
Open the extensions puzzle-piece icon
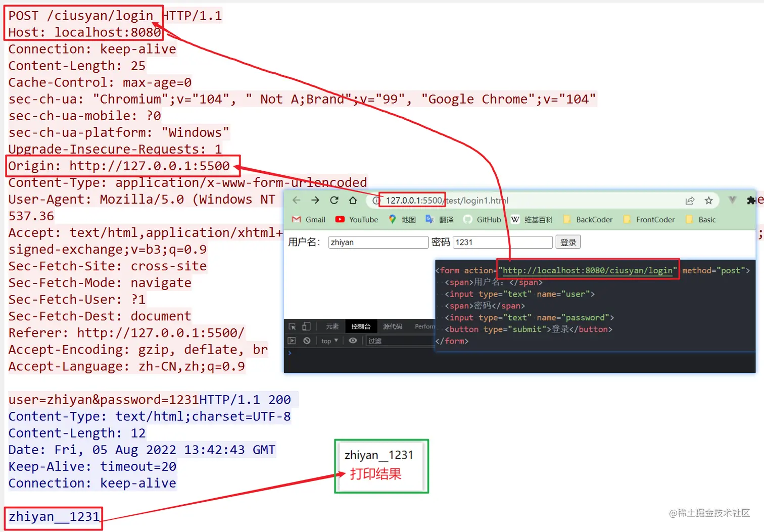(x=751, y=201)
